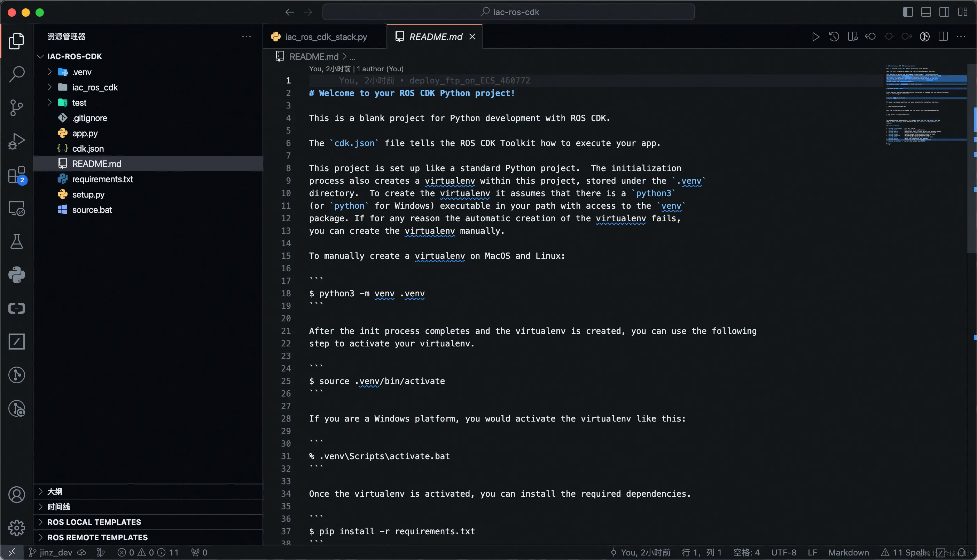Open the Search view in activity bar

(x=17, y=74)
